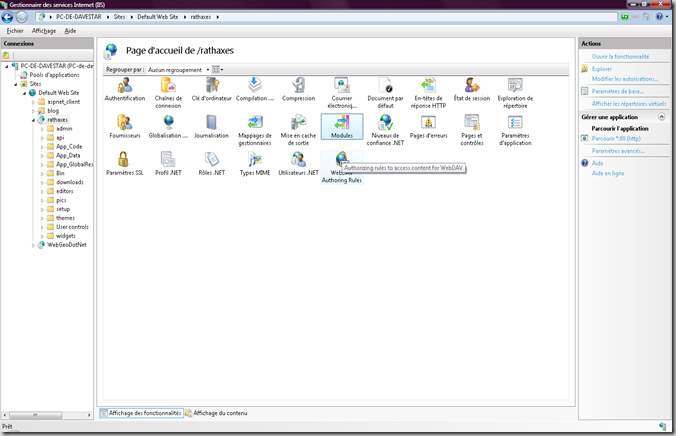Expand the admin folder node
Viewport: 676px width, 436px height.
[42, 129]
